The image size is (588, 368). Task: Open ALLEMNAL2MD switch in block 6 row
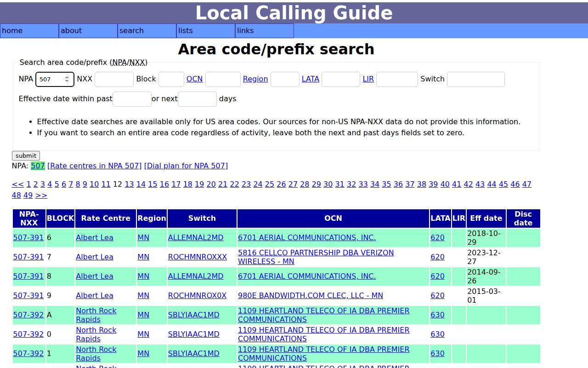coord(196,238)
